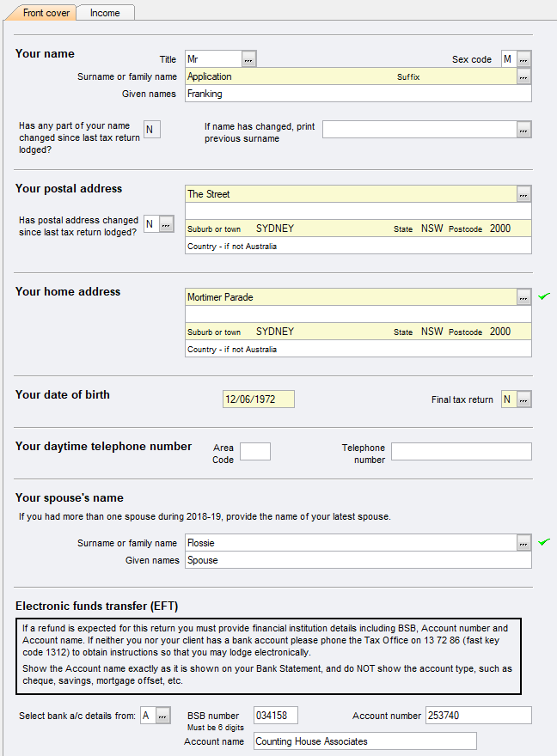Select the Front cover tab
The height and width of the screenshot is (756, 557).
coord(44,13)
